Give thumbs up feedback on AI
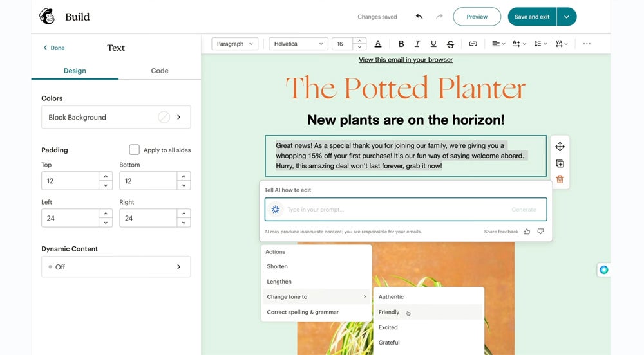This screenshot has height=355, width=644. [x=527, y=232]
